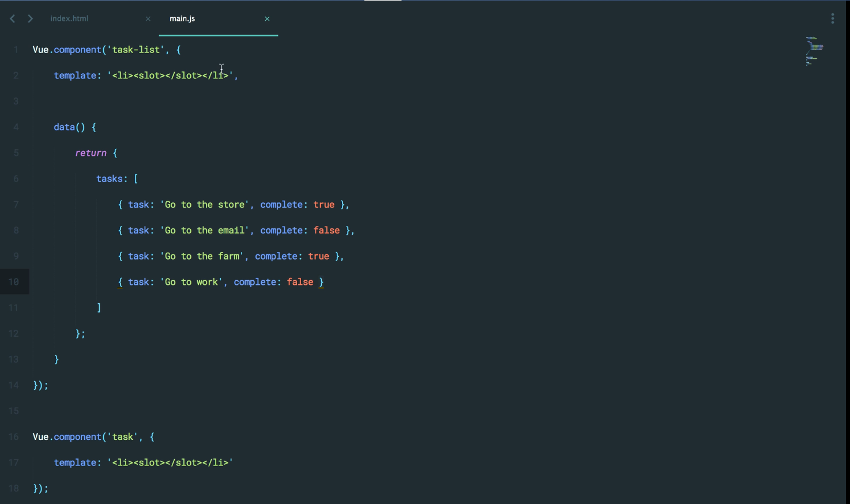Click line number 16 in the gutter
The image size is (850, 504).
[x=14, y=437]
